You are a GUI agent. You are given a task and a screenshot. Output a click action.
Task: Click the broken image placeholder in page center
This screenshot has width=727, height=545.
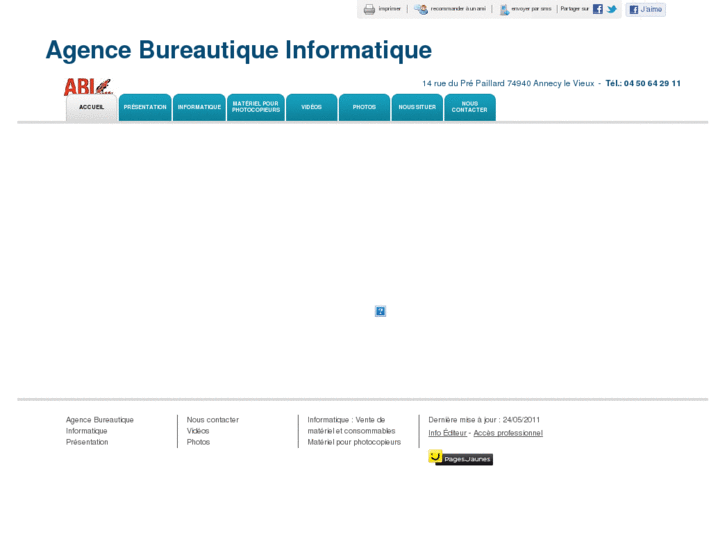tap(380, 311)
